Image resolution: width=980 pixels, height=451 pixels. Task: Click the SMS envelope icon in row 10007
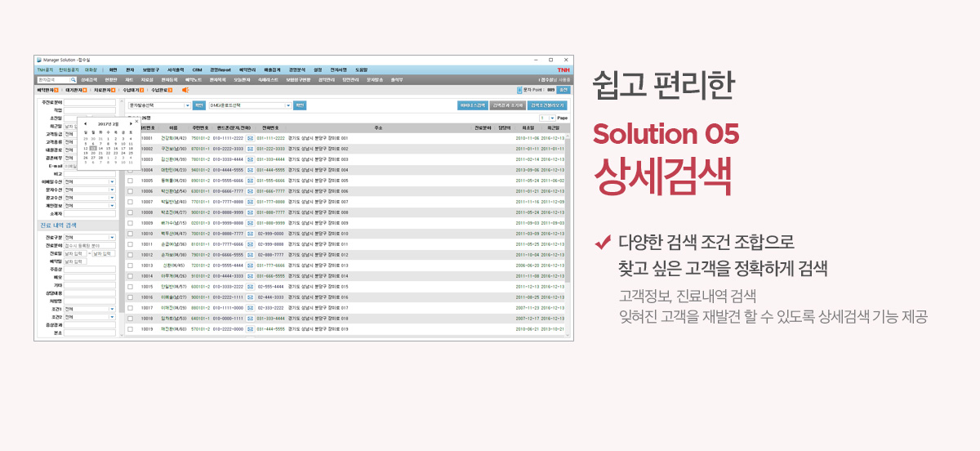[x=251, y=201]
